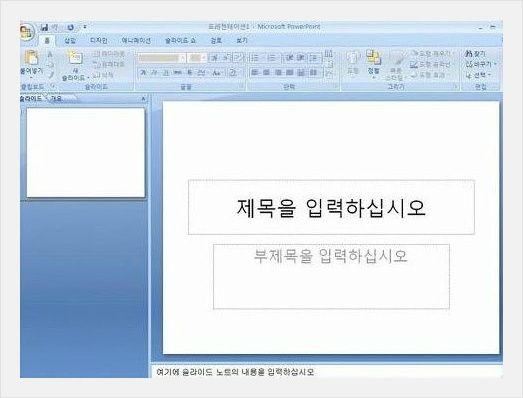This screenshot has width=523, height=398.
Task: Click the Convert to SmartArt icon
Action: [x=329, y=75]
